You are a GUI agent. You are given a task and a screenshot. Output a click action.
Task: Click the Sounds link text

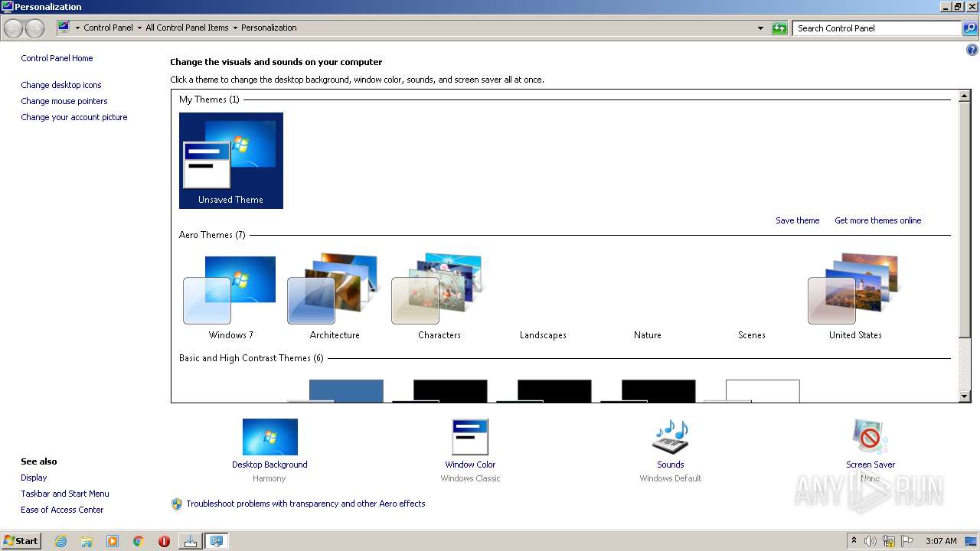671,465
